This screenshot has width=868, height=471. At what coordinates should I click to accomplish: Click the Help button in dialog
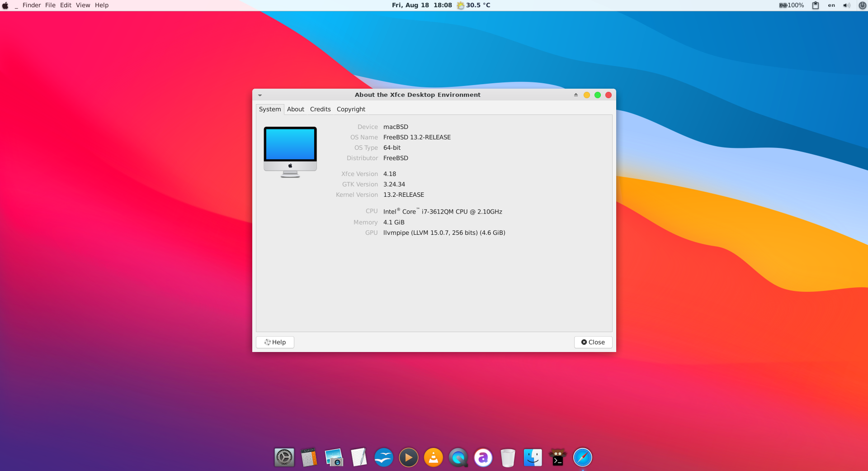(275, 342)
